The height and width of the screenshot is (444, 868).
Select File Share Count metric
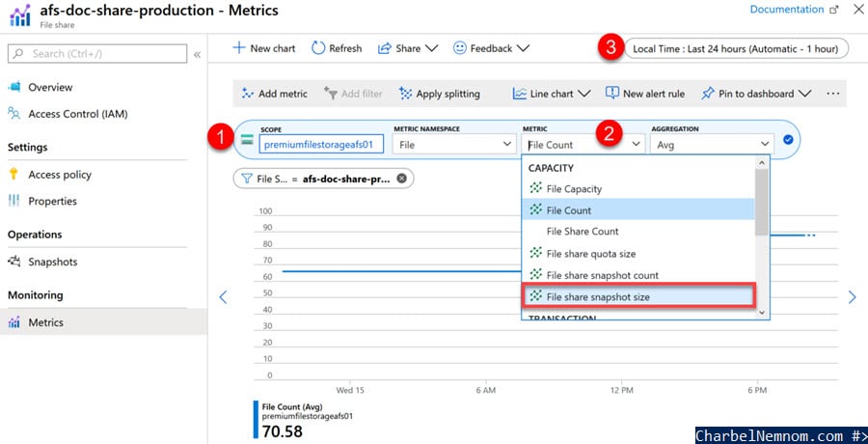pyautogui.click(x=638, y=231)
